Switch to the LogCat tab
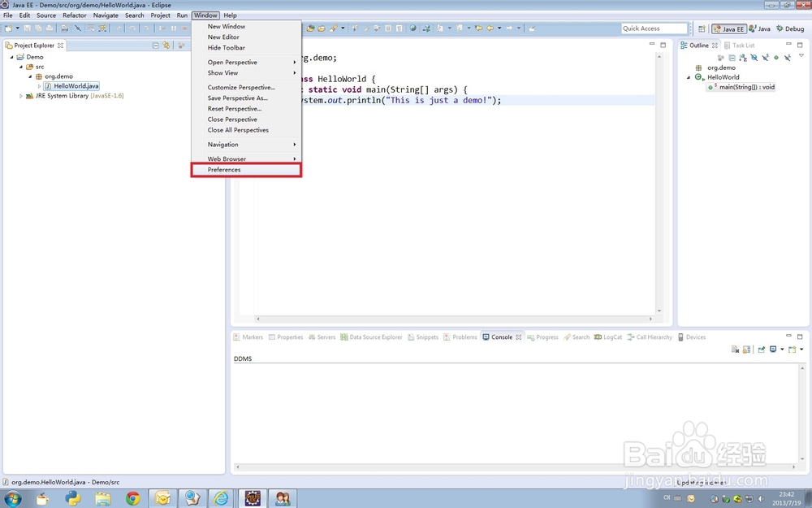 [608, 337]
